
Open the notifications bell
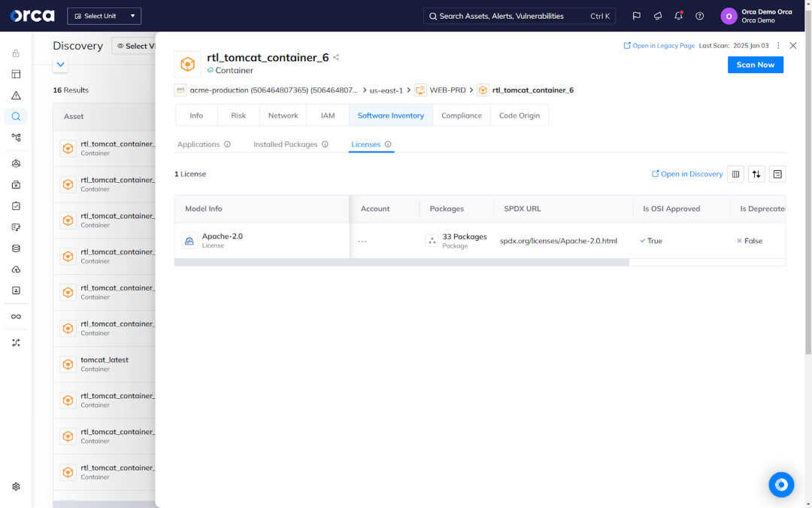(x=678, y=16)
